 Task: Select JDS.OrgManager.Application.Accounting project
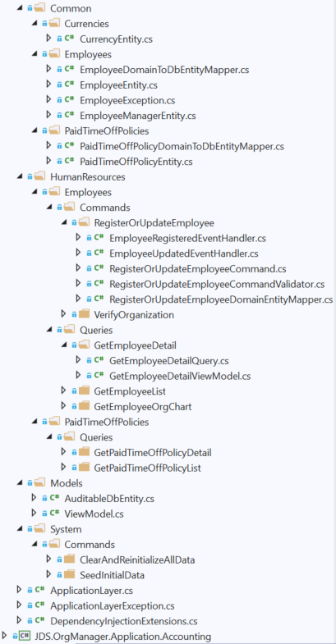(123, 637)
